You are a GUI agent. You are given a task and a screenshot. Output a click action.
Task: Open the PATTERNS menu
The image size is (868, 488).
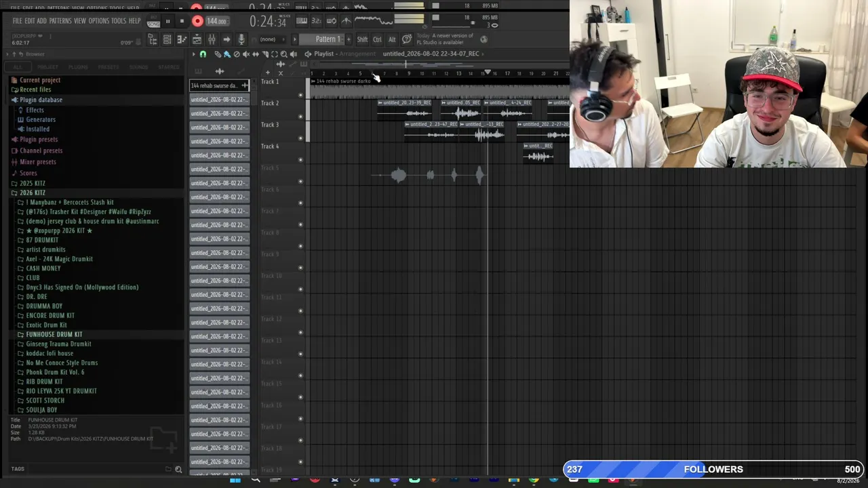click(x=60, y=21)
